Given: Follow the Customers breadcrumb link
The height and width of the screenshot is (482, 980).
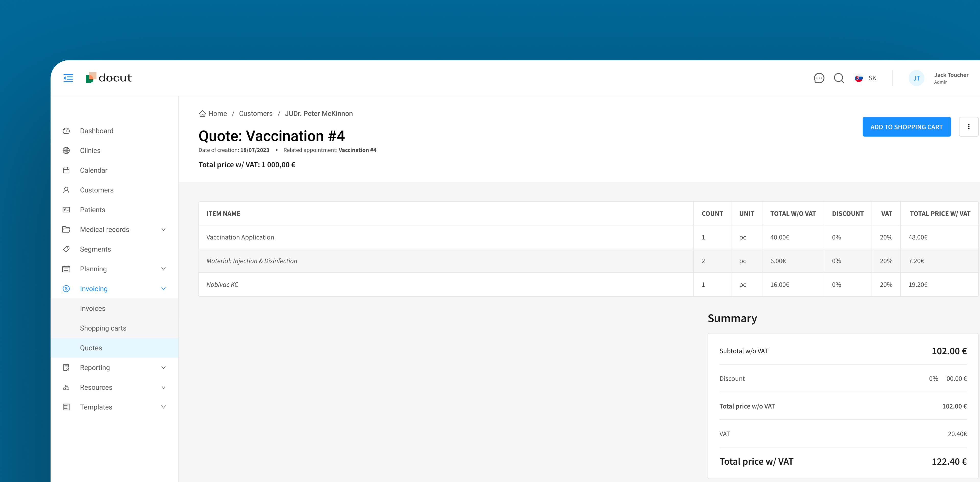Looking at the screenshot, I should point(255,114).
